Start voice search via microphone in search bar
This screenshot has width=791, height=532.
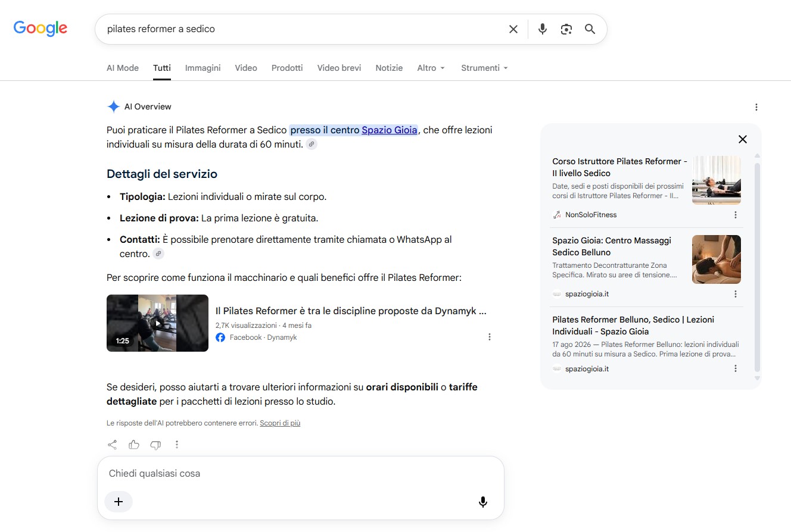click(x=542, y=29)
